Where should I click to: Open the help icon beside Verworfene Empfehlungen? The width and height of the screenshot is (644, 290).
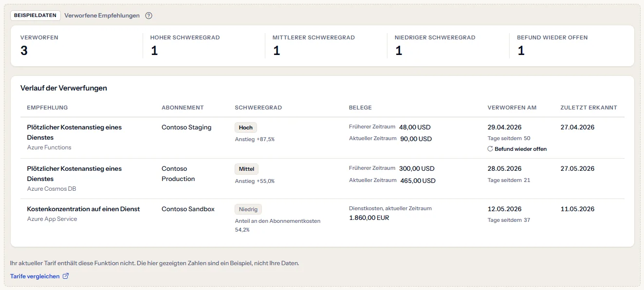click(149, 16)
